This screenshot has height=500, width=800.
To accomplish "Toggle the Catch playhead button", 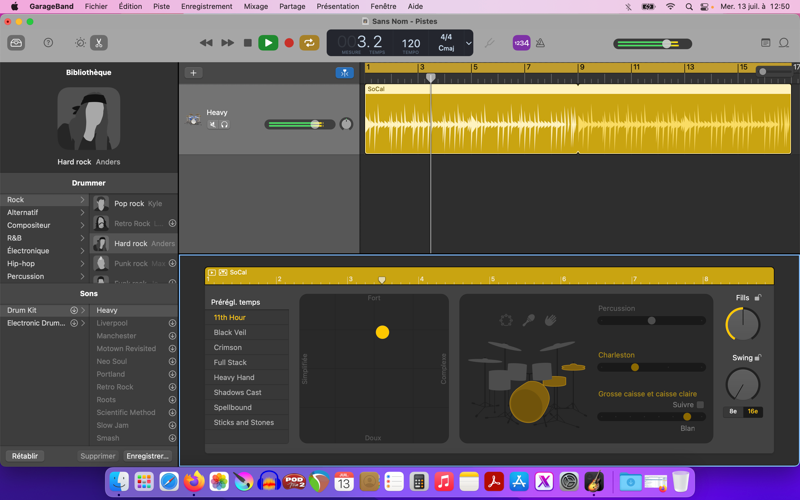I will (x=344, y=73).
